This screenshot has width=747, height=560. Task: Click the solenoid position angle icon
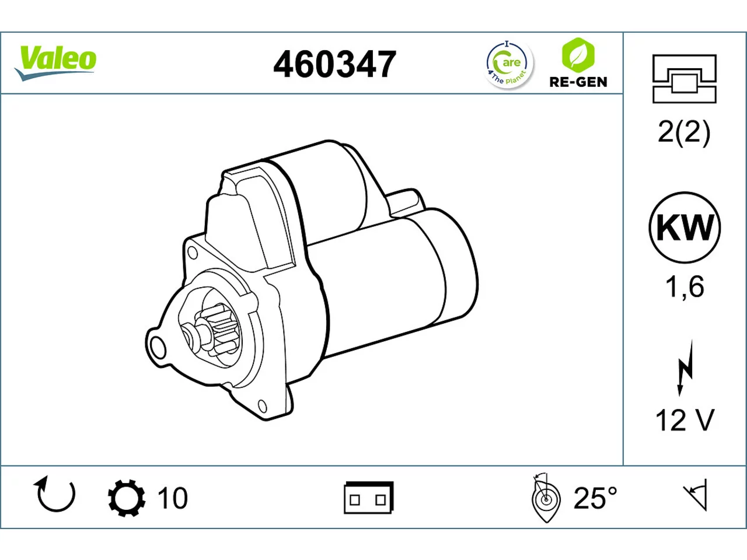tap(546, 498)
